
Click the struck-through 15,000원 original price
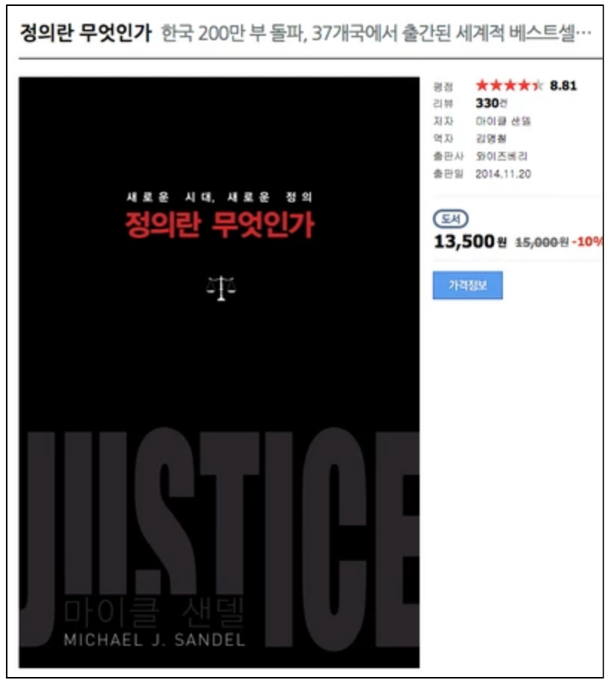pyautogui.click(x=542, y=243)
